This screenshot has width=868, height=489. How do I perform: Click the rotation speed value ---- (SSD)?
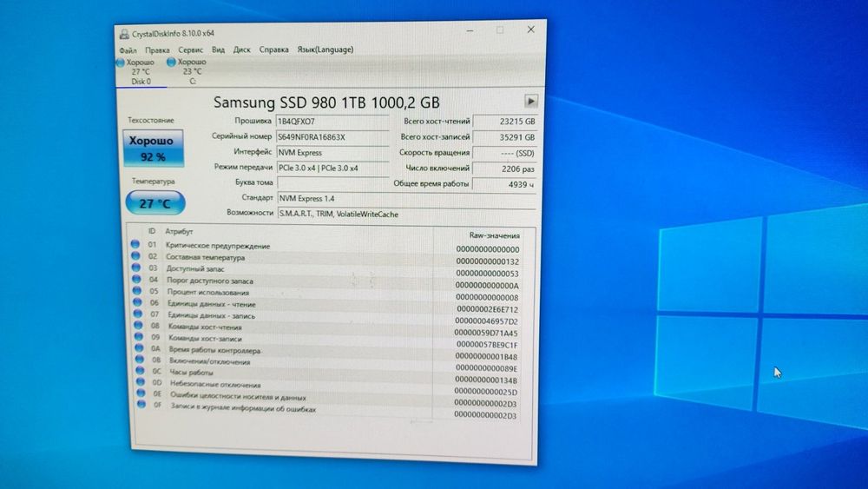pos(505,153)
